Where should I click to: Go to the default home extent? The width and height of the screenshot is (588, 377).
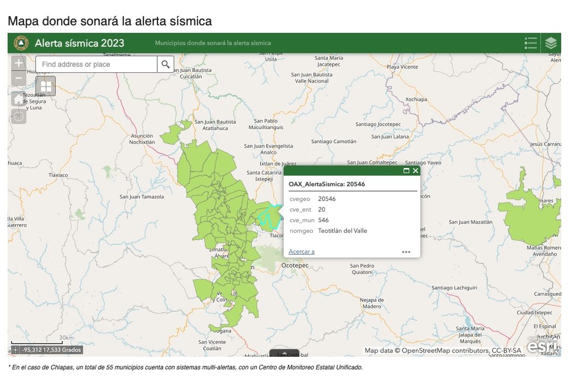point(19,100)
